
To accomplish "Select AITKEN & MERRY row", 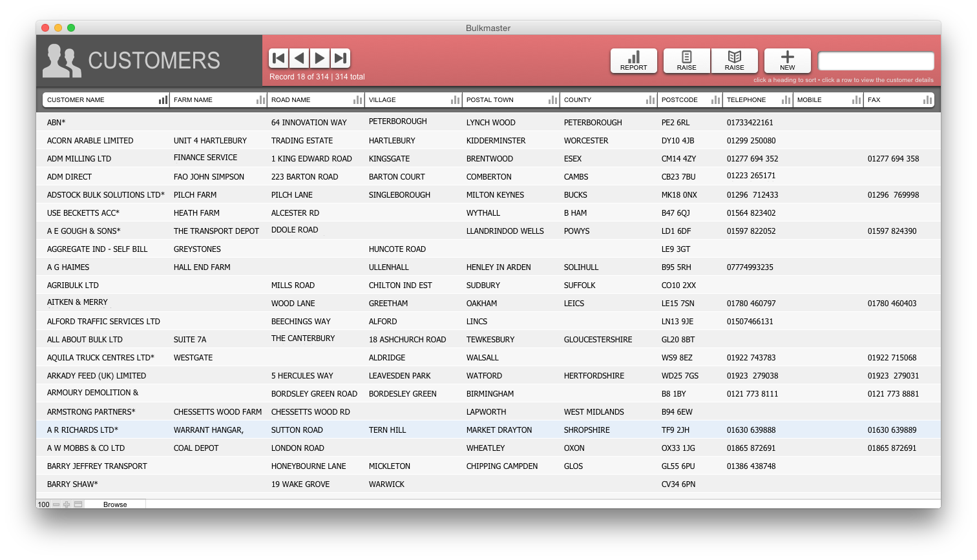I will 488,303.
